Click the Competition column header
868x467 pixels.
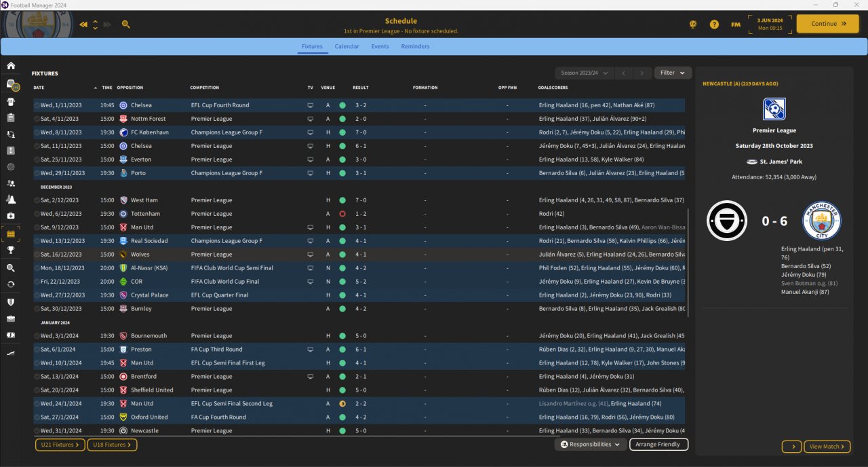point(205,88)
